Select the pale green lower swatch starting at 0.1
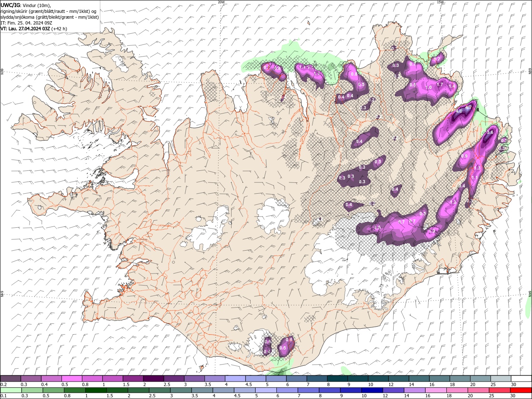This screenshot has width=532, height=399. pos(11,390)
